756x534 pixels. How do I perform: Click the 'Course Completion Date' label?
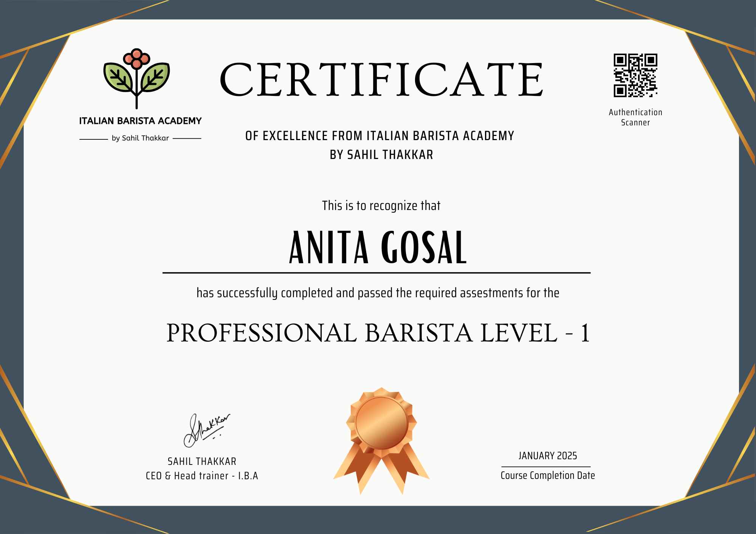pos(547,475)
